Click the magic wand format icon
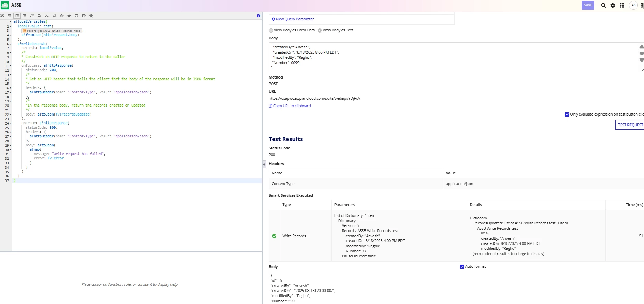This screenshot has width=644, height=304. (x=2, y=16)
